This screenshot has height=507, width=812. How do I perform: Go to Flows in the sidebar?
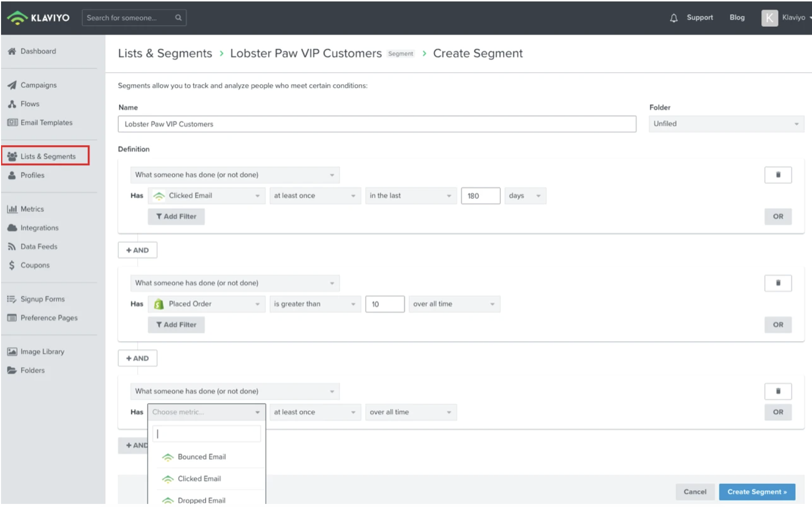(30, 104)
